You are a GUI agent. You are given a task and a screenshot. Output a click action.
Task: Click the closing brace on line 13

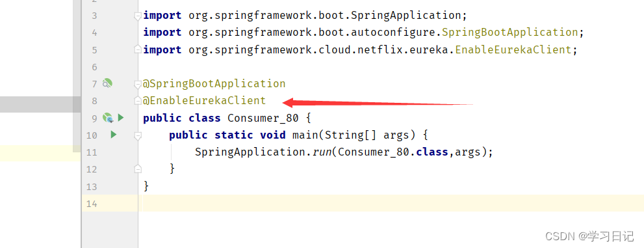(146, 186)
